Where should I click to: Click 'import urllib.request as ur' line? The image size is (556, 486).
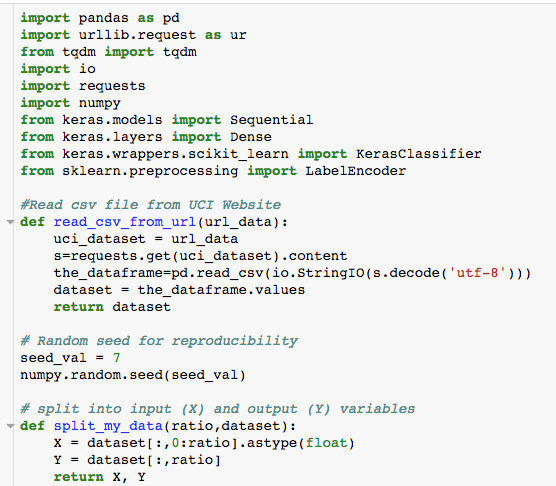point(133,35)
